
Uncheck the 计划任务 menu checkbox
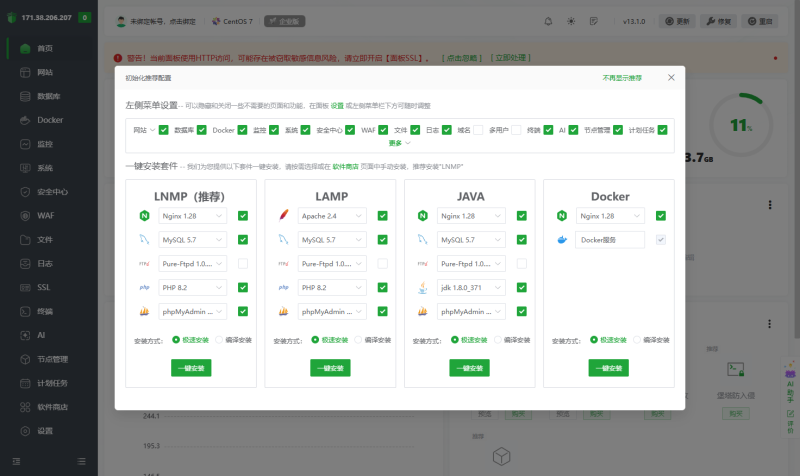(x=662, y=130)
